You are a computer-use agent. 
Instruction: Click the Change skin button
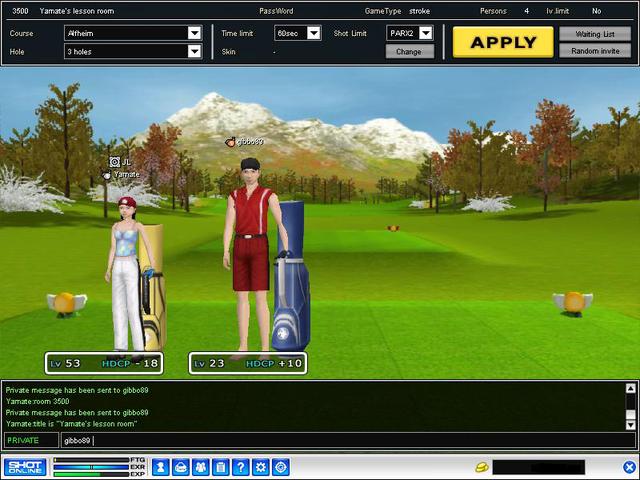pyautogui.click(x=409, y=52)
